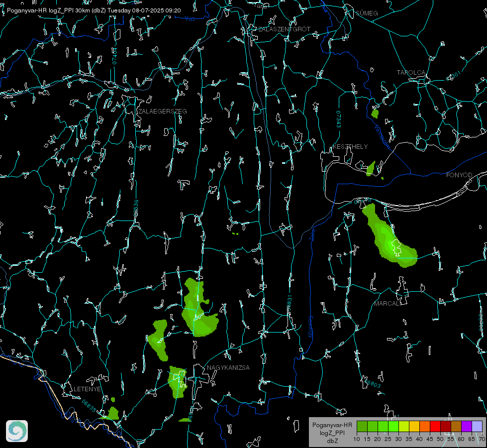The width and height of the screenshot is (487, 448).
Task: Click road number 06803 label
Action: [x=373, y=384]
